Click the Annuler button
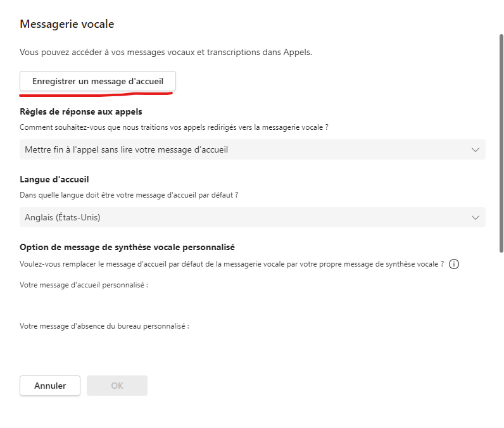This screenshot has width=504, height=428. pos(50,386)
